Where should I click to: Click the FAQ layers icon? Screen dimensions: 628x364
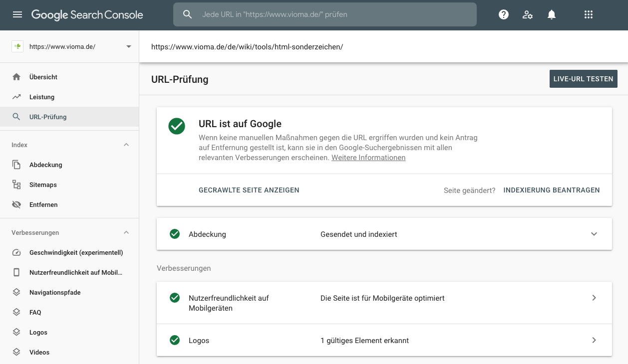tap(16, 312)
